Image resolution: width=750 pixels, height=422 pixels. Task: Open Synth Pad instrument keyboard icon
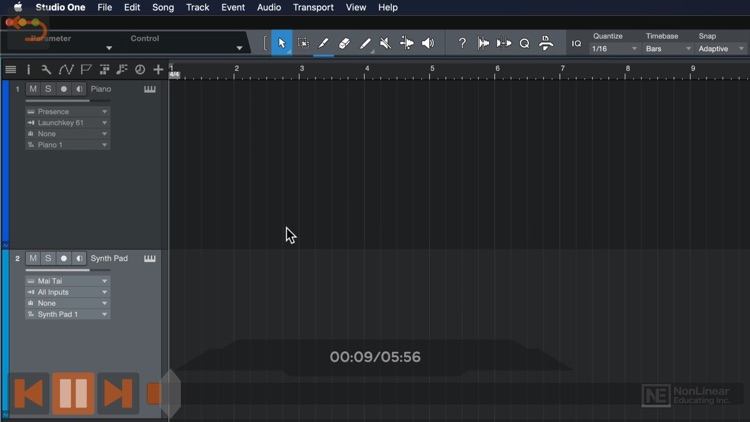[x=150, y=258]
